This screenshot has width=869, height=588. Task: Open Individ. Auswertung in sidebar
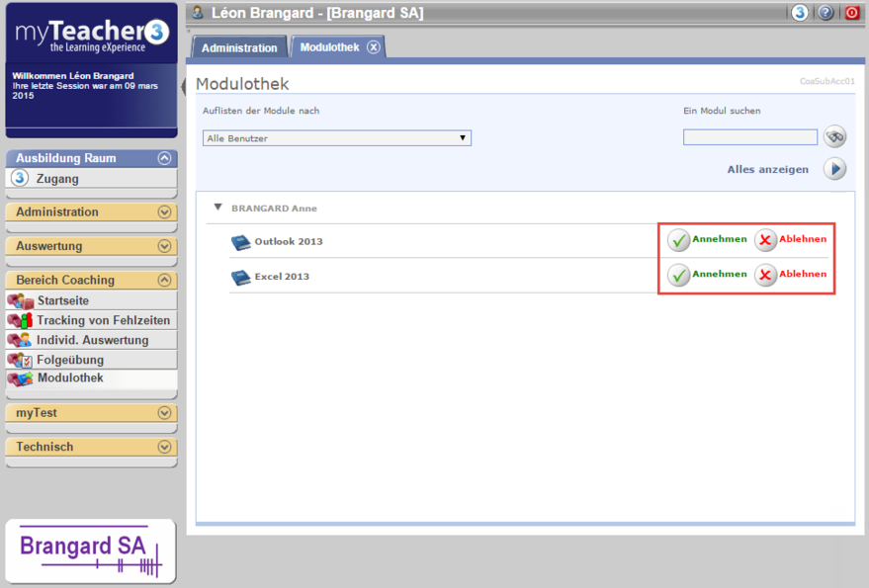92,340
